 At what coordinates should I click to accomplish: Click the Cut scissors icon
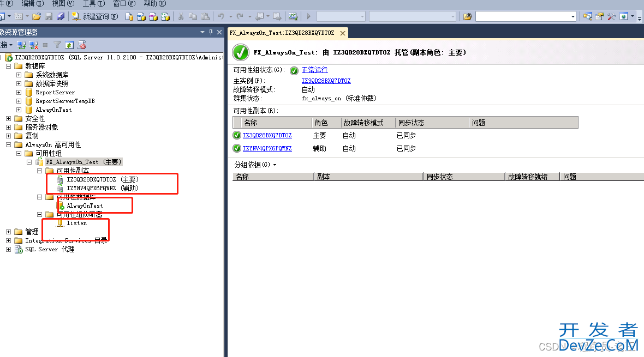[x=181, y=17]
